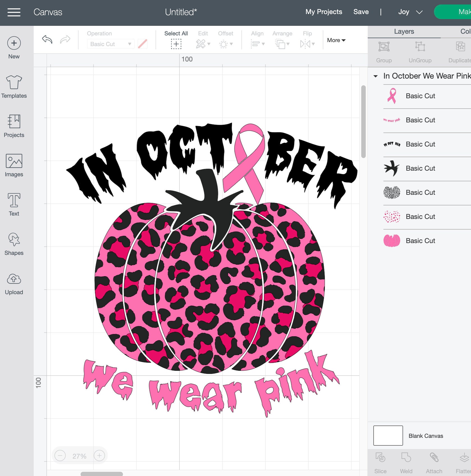
Task: Save the Untitled project
Action: tap(361, 12)
